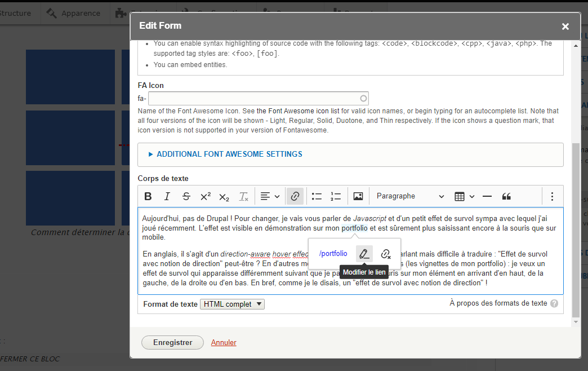Change the Format de texte from HTML complet

tap(232, 304)
